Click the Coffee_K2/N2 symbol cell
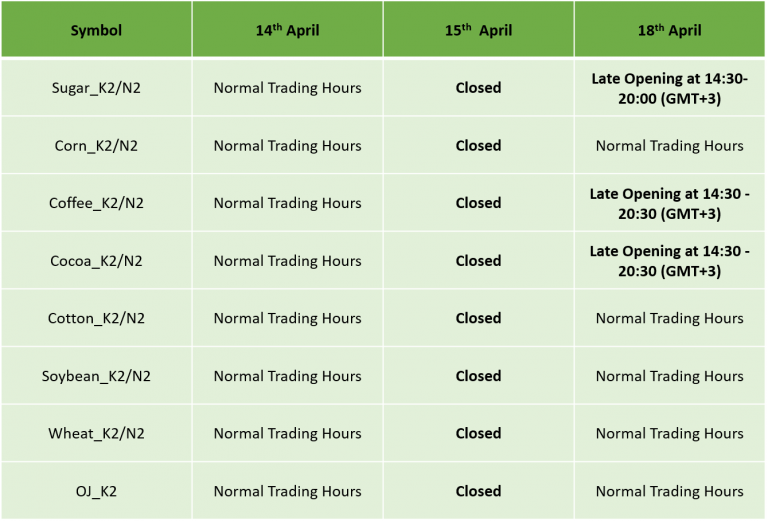768x521 pixels. click(x=96, y=203)
